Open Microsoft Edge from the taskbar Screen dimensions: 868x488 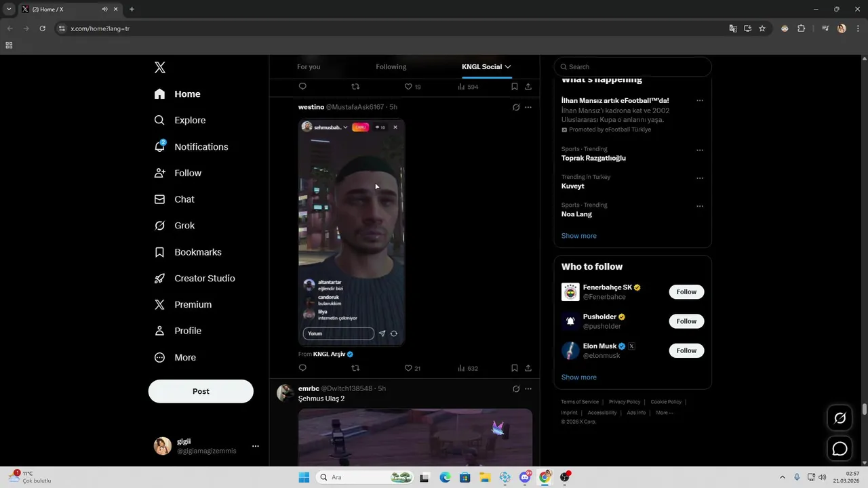[445, 477]
